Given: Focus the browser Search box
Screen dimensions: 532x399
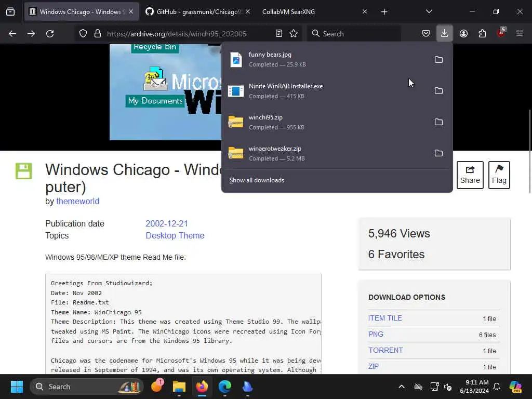Looking at the screenshot, I should coord(354,34).
